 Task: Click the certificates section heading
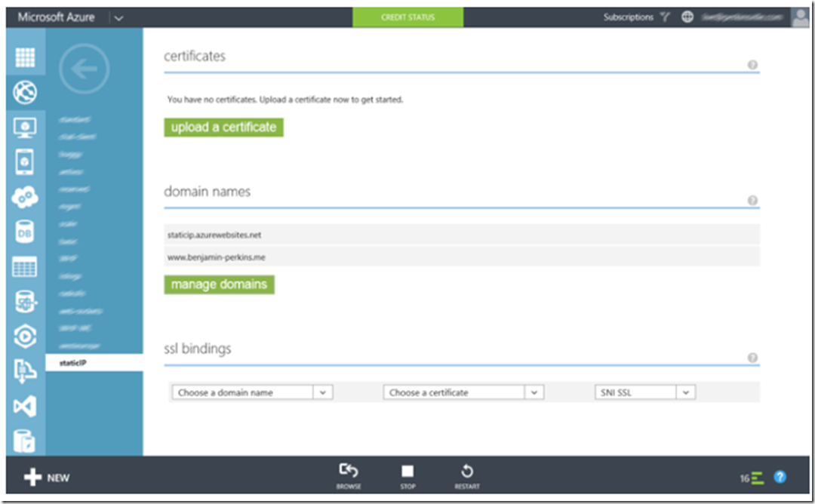(195, 56)
